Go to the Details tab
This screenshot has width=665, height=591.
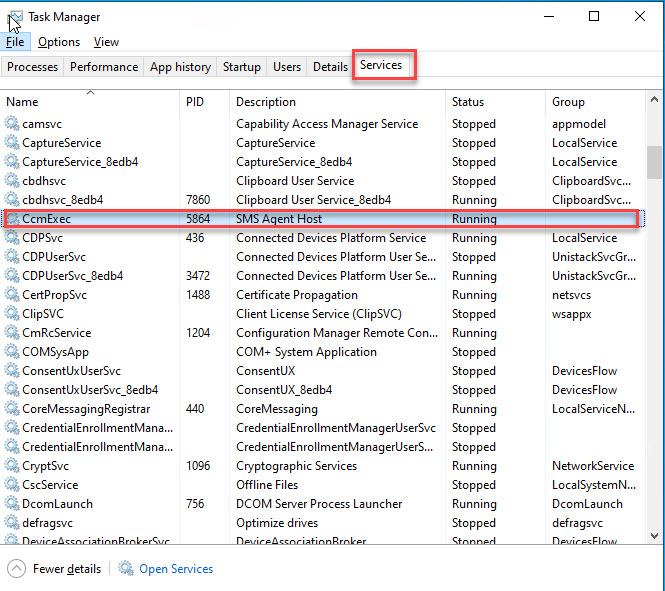(x=330, y=67)
